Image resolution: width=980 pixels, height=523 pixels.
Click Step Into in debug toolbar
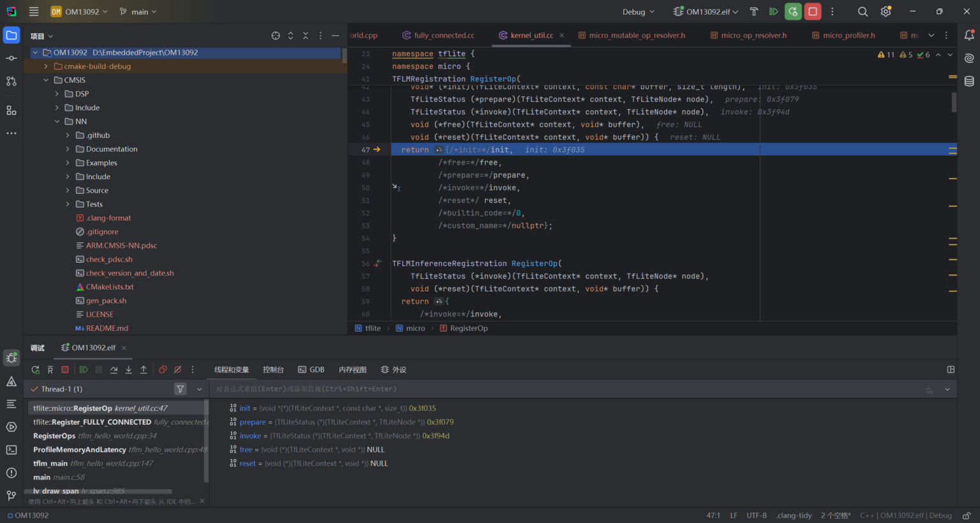coord(128,370)
